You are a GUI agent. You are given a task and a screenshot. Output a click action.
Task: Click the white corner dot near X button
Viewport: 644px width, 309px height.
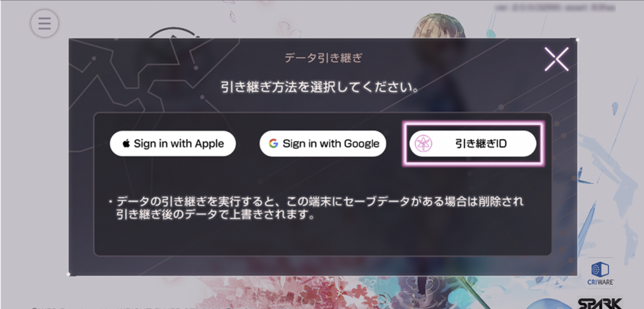point(578,39)
